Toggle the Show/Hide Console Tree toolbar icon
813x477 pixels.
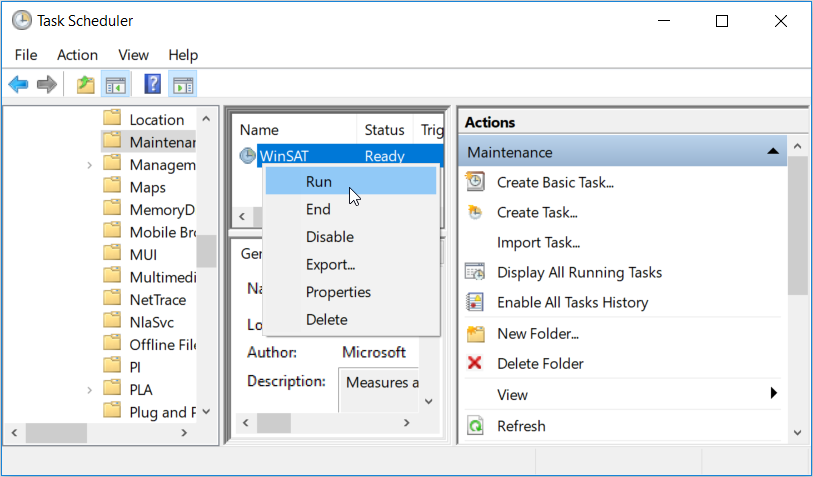[x=115, y=84]
